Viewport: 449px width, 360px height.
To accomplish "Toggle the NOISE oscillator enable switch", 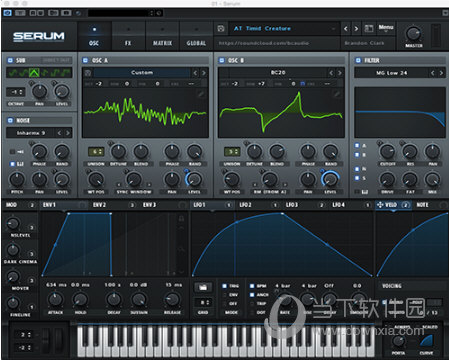I will (10, 120).
